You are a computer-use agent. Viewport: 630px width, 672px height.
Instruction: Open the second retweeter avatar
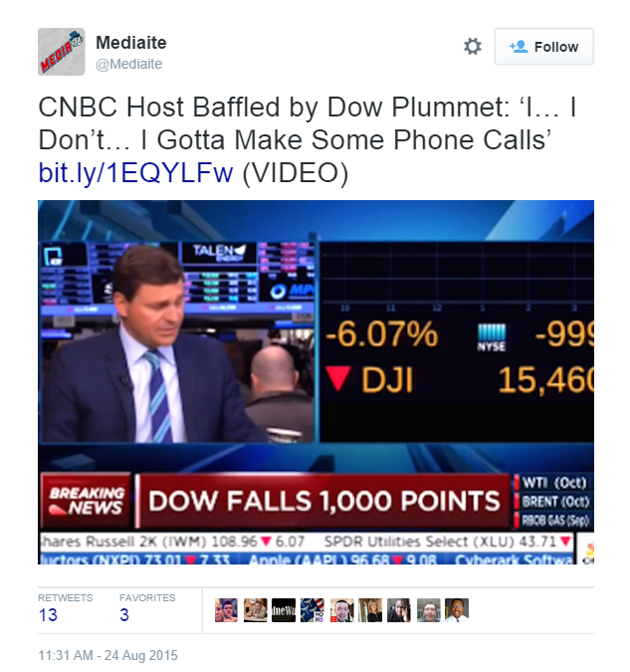[255, 610]
